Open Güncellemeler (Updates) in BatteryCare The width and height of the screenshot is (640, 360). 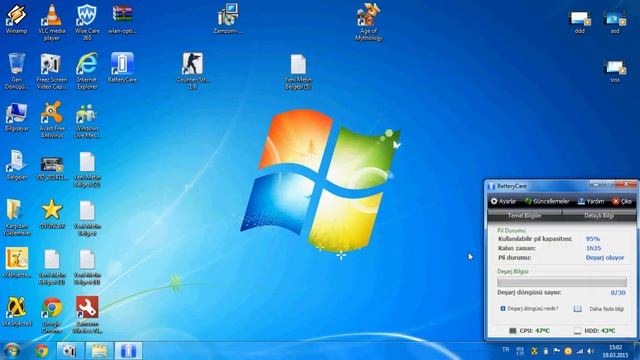547,201
